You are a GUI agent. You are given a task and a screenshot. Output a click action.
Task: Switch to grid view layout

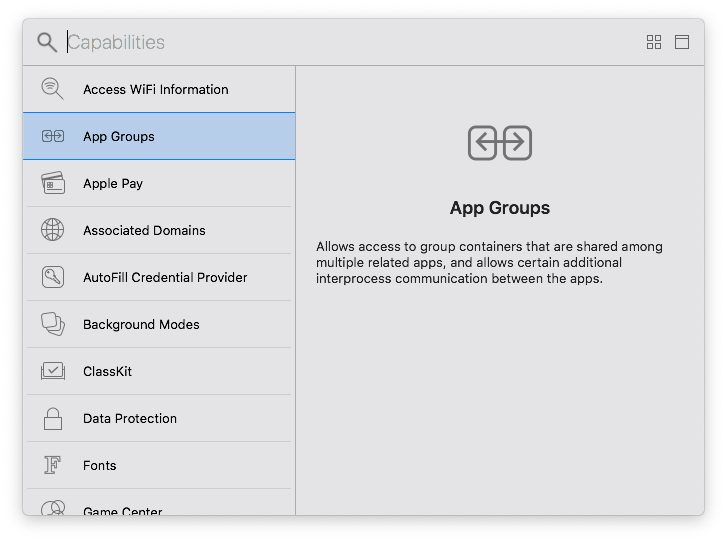tap(654, 42)
